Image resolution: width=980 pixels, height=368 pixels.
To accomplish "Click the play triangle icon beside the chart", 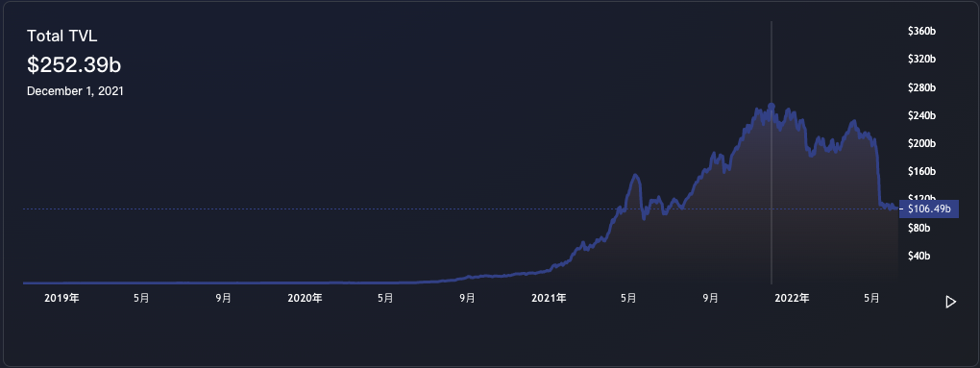I will pos(950,303).
